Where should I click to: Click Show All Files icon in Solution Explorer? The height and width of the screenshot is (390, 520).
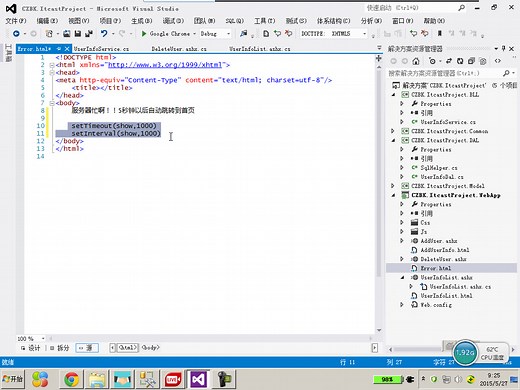tap(483, 61)
